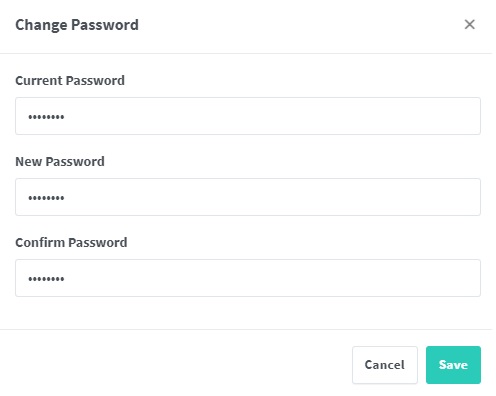Place cursor on masked dots in Current Password
Image resolution: width=496 pixels, height=396 pixels.
[x=46, y=117]
